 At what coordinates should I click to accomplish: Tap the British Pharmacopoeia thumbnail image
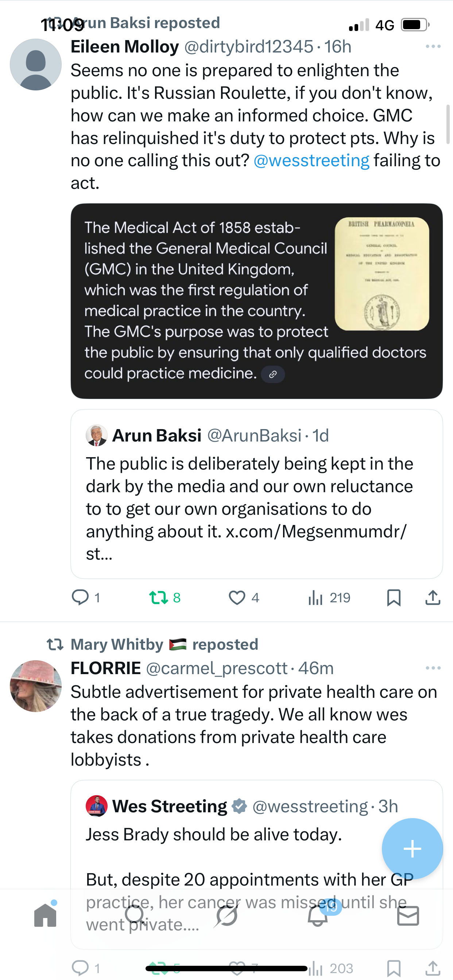pyautogui.click(x=382, y=273)
